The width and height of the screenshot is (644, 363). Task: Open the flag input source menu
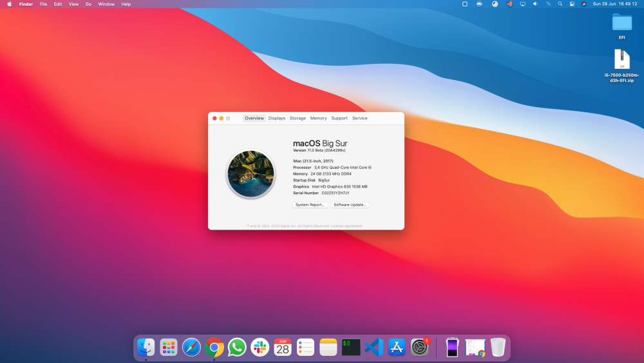[x=509, y=4]
